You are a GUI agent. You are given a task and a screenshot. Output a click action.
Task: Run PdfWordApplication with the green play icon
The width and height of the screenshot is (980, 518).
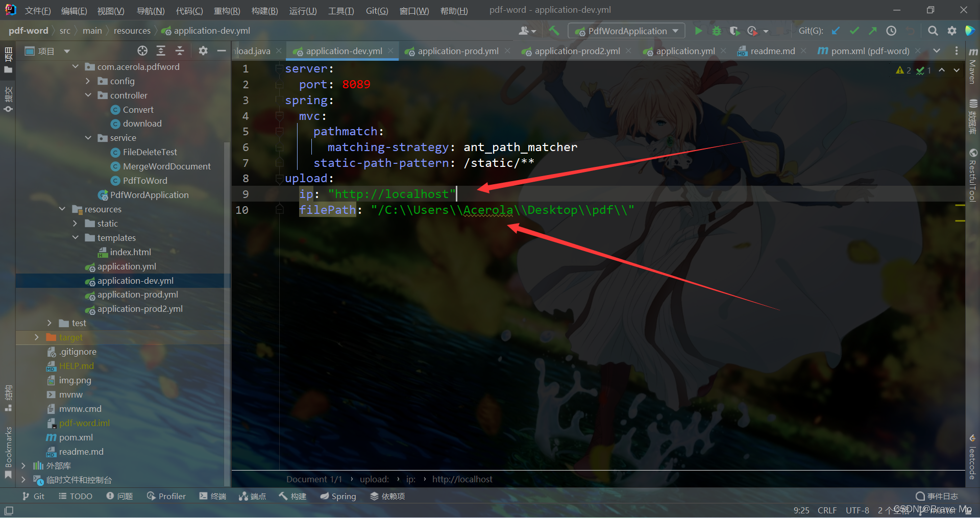point(698,31)
